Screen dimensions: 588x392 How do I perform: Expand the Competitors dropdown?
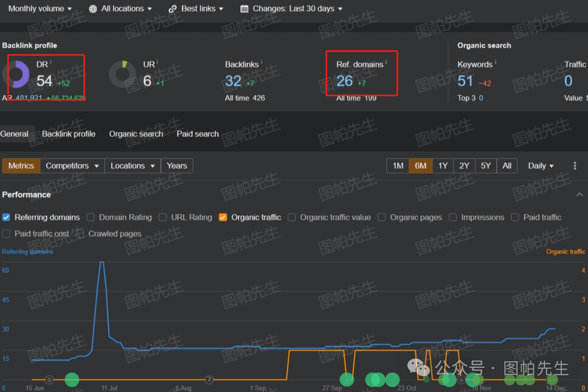pos(72,166)
